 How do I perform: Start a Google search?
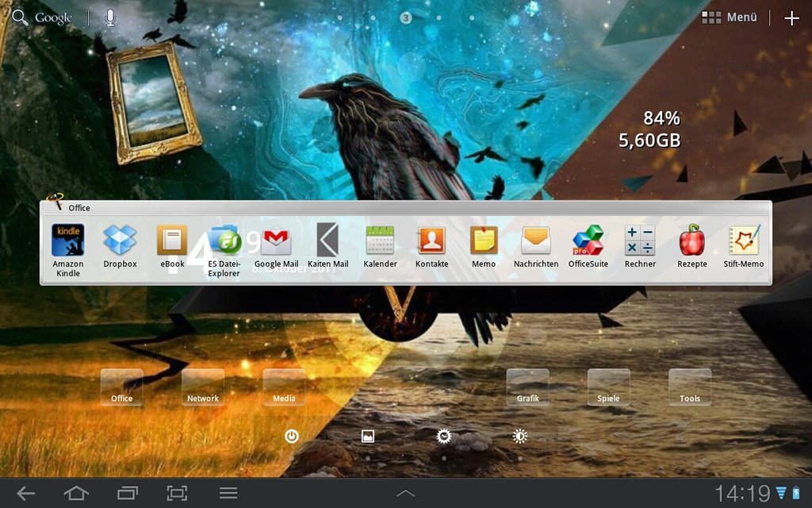[x=42, y=17]
